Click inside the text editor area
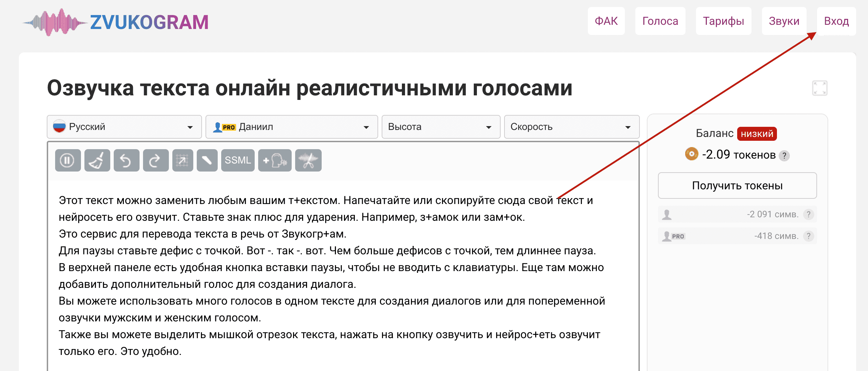This screenshot has width=868, height=371. click(x=331, y=276)
